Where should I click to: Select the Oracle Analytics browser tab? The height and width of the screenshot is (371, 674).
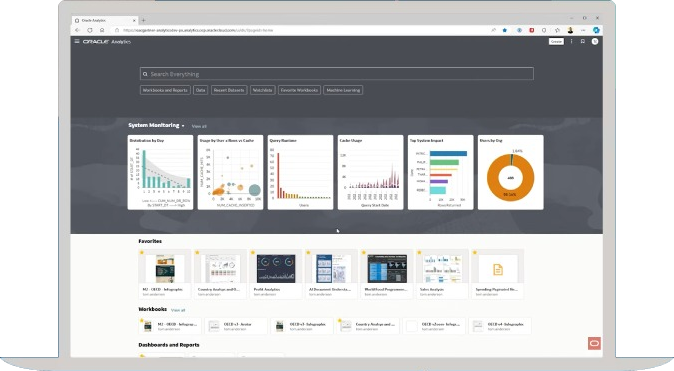[105, 20]
